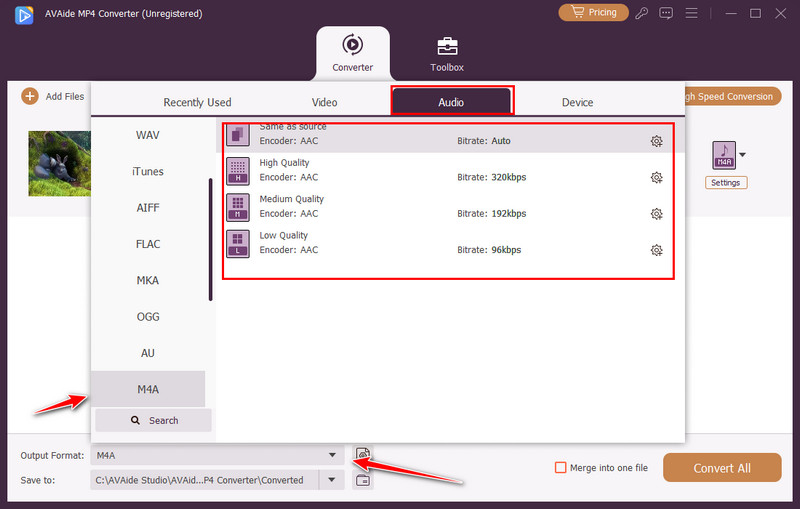
Task: Select FLAC in the format list
Action: (x=148, y=244)
